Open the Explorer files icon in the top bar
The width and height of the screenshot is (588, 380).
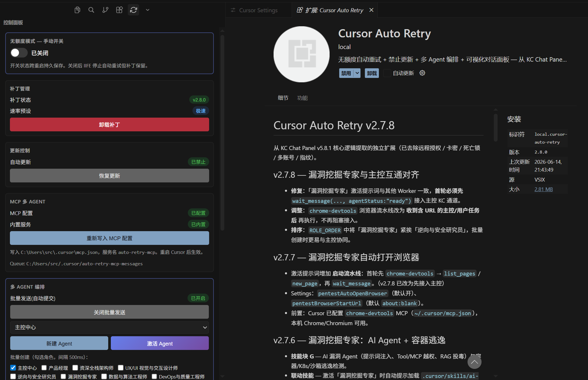tap(77, 10)
